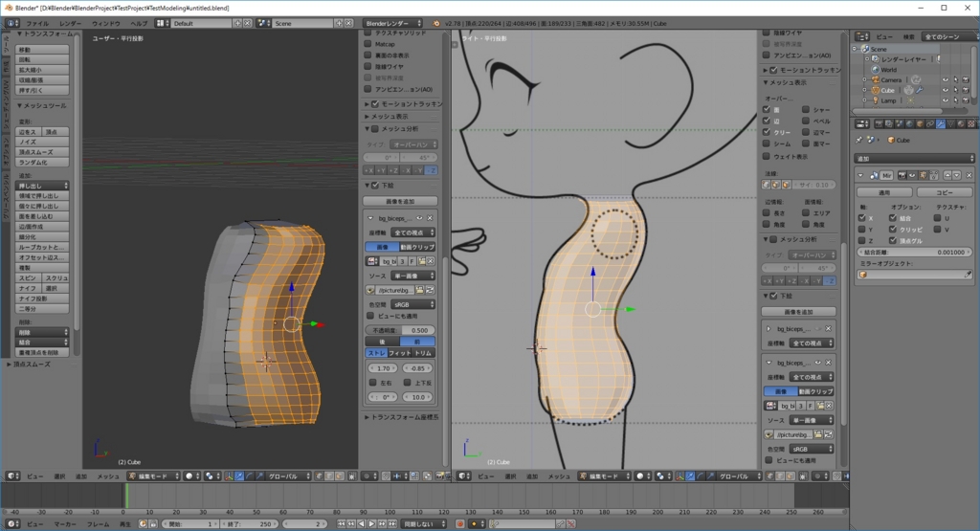Select the Modifiers wrench tab icon
980x531 pixels.
click(x=941, y=123)
